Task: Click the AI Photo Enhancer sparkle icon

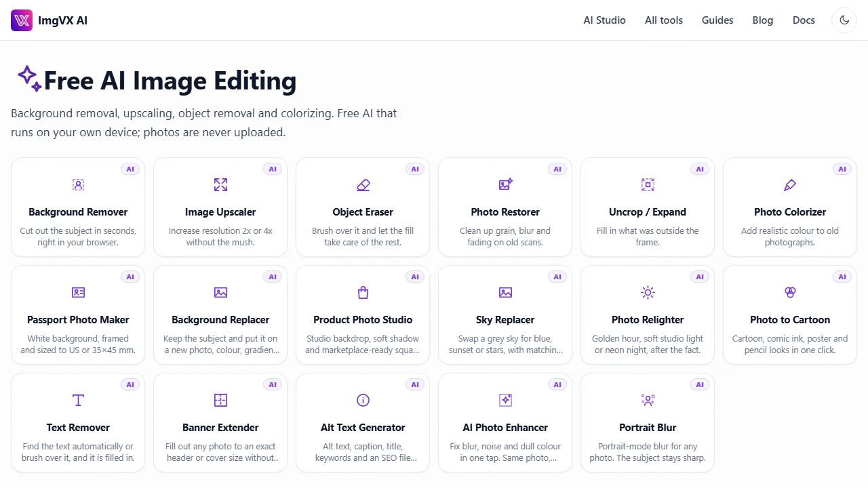Action: click(505, 401)
